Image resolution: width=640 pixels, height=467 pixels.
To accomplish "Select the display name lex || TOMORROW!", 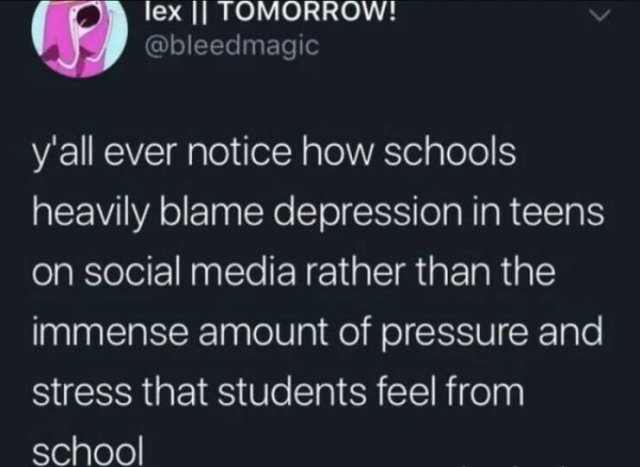I will 271,12.
